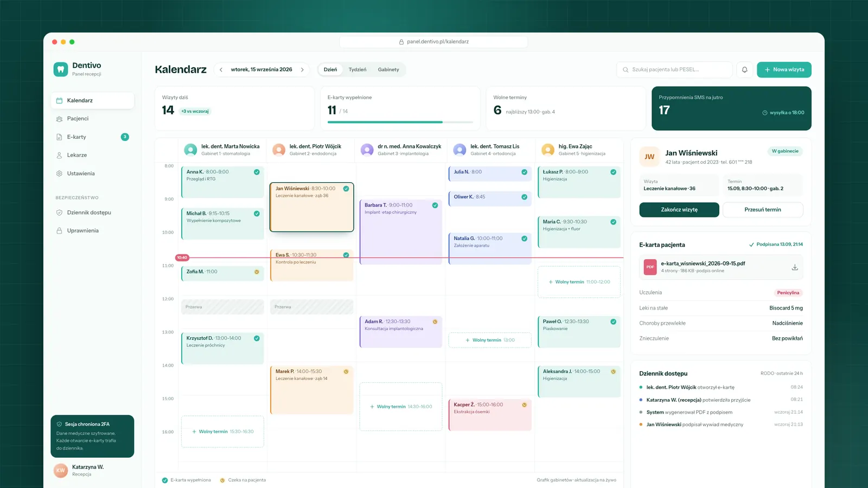Download the e-karta PDF file
The height and width of the screenshot is (488, 868).
tap(795, 267)
